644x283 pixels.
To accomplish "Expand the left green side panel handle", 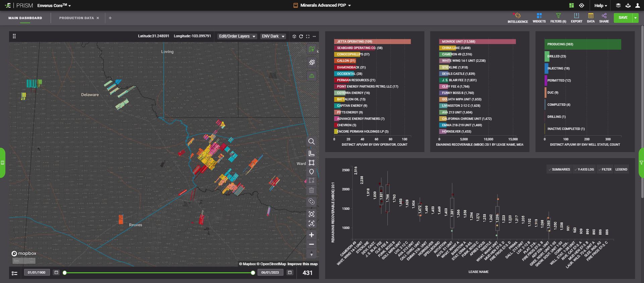I will pyautogui.click(x=2, y=163).
